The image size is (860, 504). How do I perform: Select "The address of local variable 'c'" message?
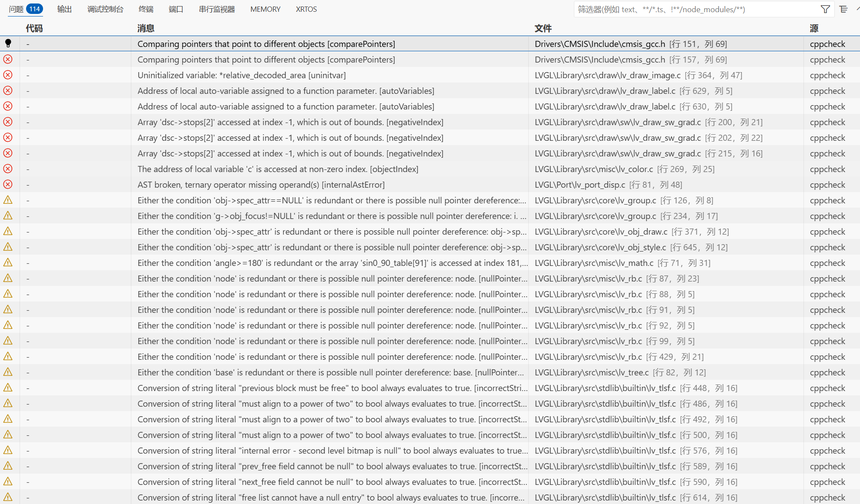(x=278, y=169)
